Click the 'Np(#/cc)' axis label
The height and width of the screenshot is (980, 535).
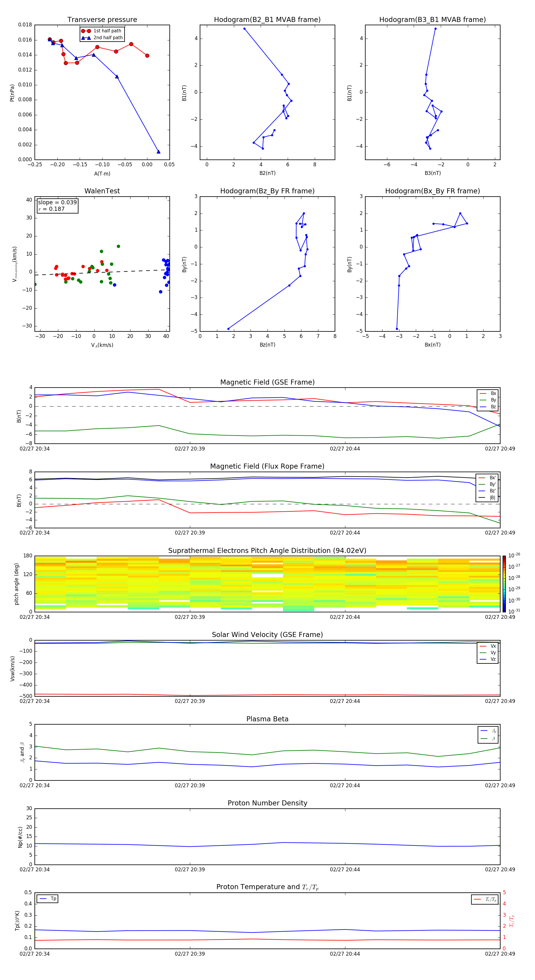(20, 837)
